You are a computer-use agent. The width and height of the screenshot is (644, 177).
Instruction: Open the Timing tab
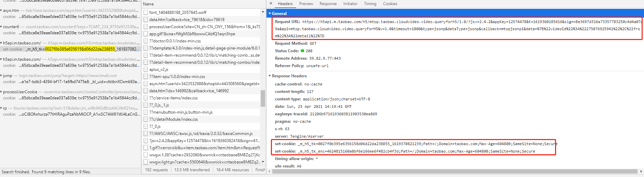pyautogui.click(x=370, y=4)
